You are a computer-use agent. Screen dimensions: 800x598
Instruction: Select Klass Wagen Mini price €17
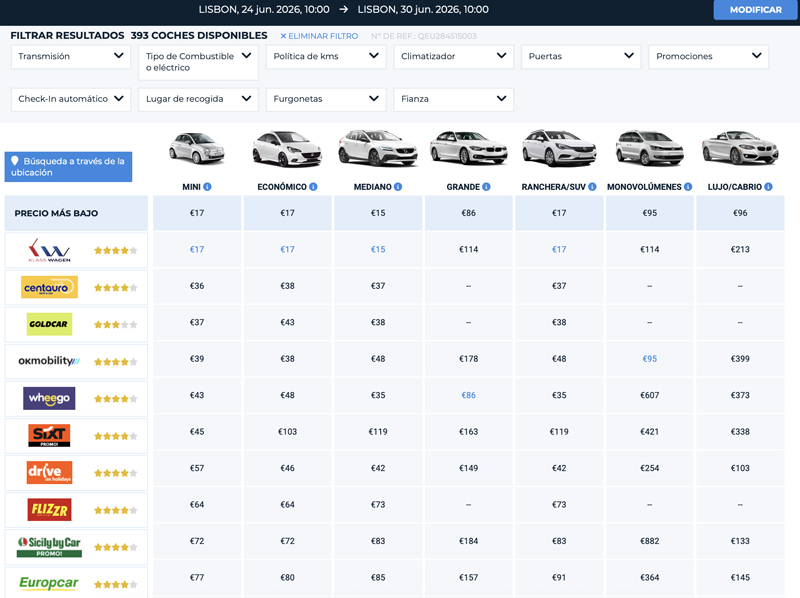[197, 250]
